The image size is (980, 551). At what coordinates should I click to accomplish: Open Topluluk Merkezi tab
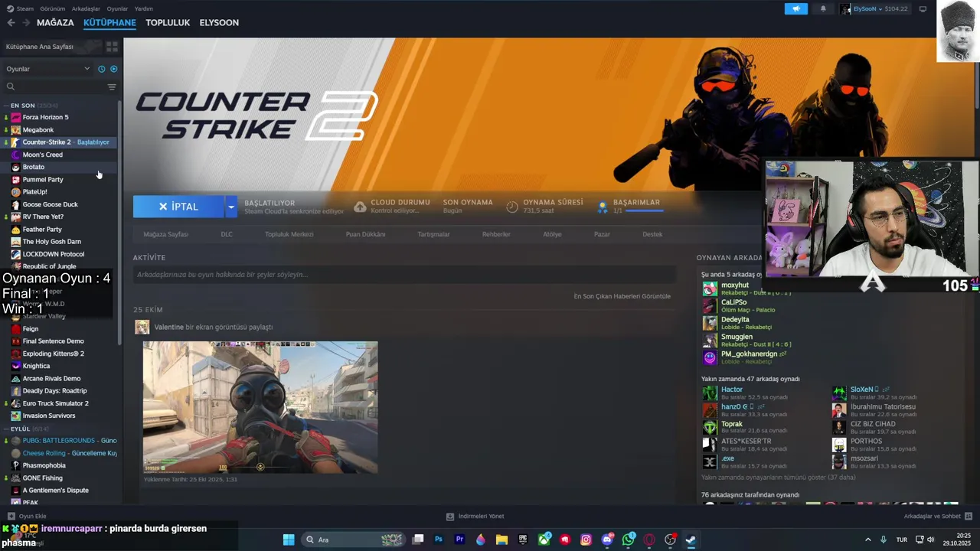[x=289, y=234]
